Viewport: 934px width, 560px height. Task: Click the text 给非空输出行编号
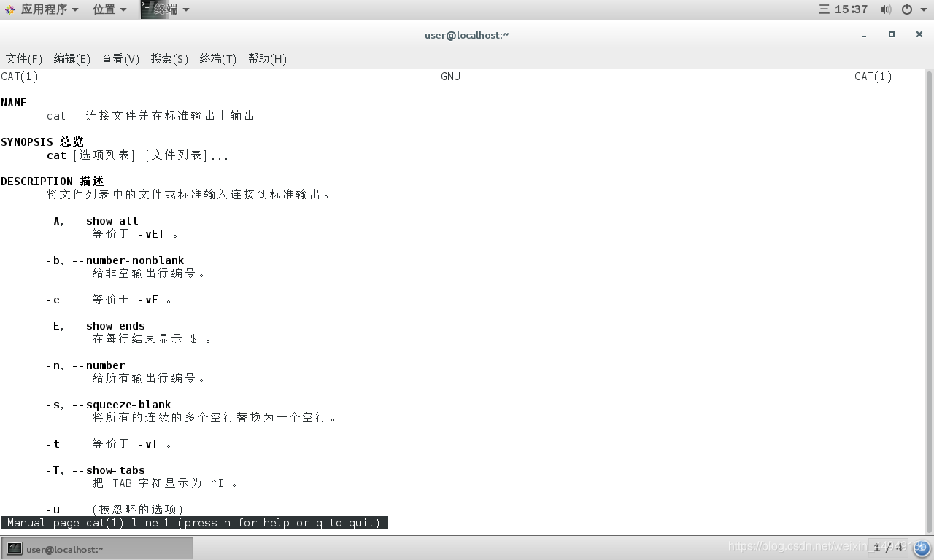tap(150, 273)
